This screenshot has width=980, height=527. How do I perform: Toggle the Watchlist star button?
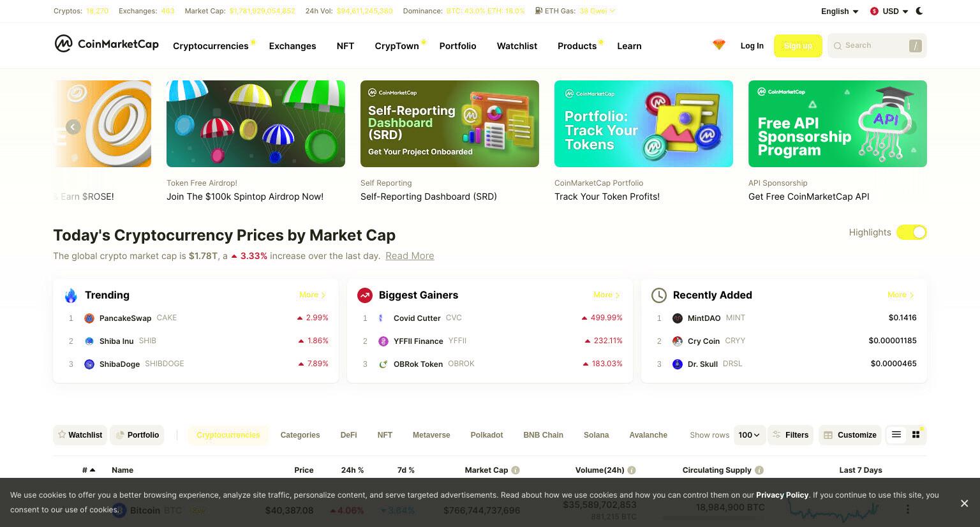tap(80, 435)
